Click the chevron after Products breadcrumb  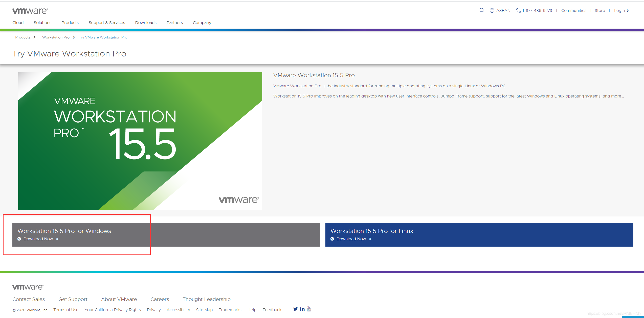coord(35,37)
